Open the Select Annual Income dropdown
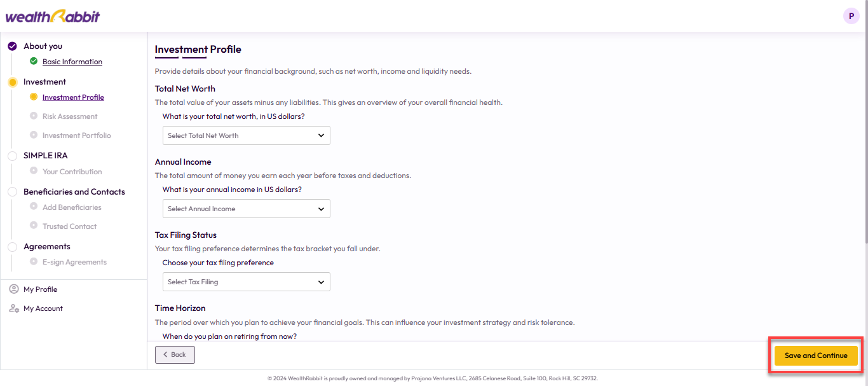The height and width of the screenshot is (386, 868). [247, 209]
